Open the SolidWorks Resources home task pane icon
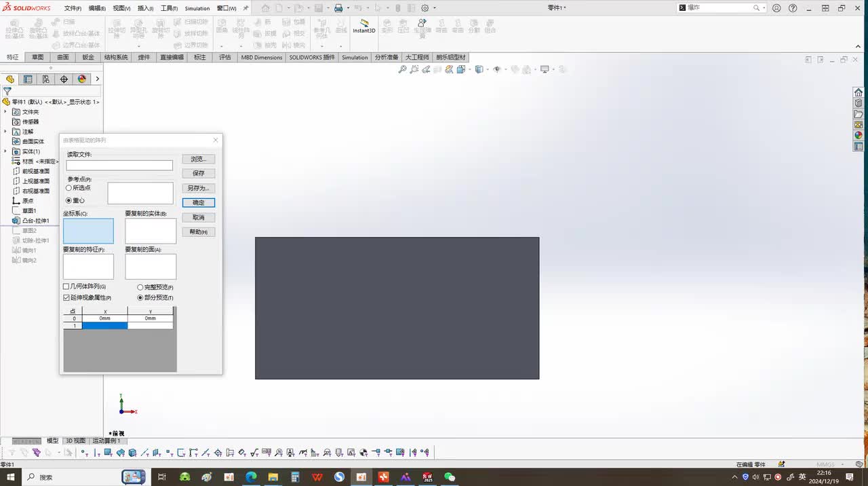 (859, 92)
